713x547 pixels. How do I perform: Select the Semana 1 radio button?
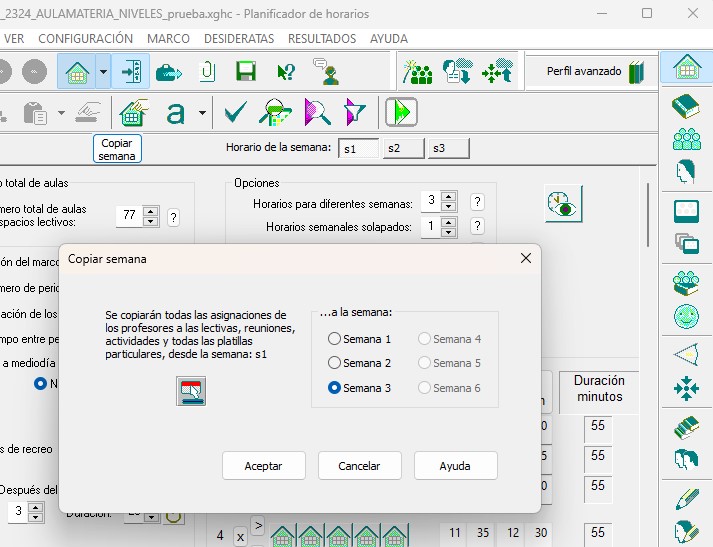335,339
